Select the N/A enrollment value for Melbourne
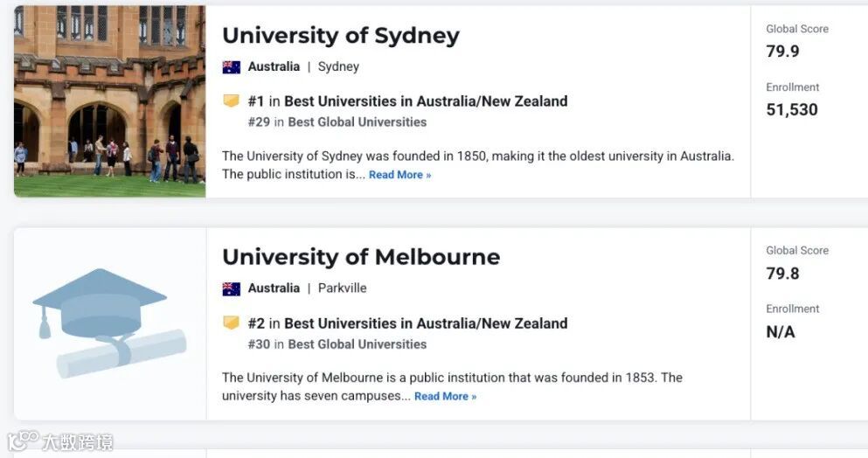This screenshot has height=458, width=868. pyautogui.click(x=781, y=332)
